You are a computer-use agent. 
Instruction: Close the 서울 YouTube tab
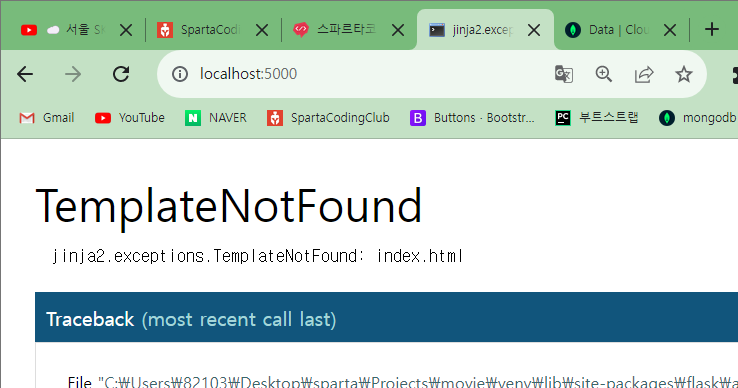(x=126, y=30)
